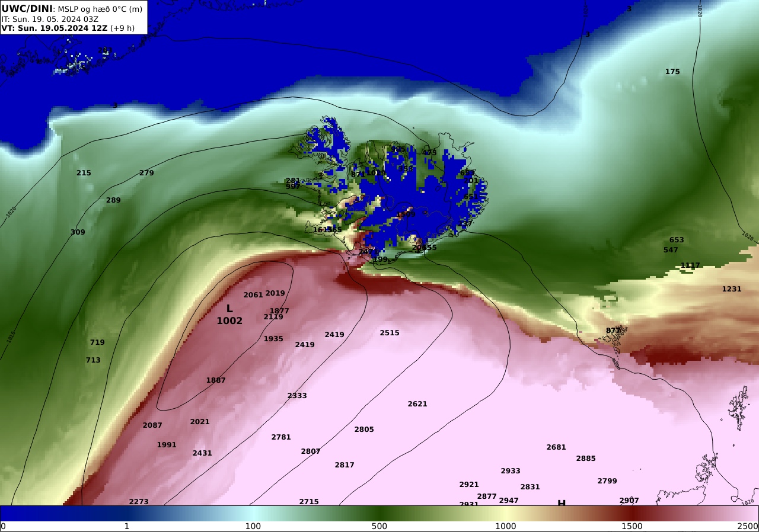
Task: Click the height value 1117
Action: click(x=690, y=265)
